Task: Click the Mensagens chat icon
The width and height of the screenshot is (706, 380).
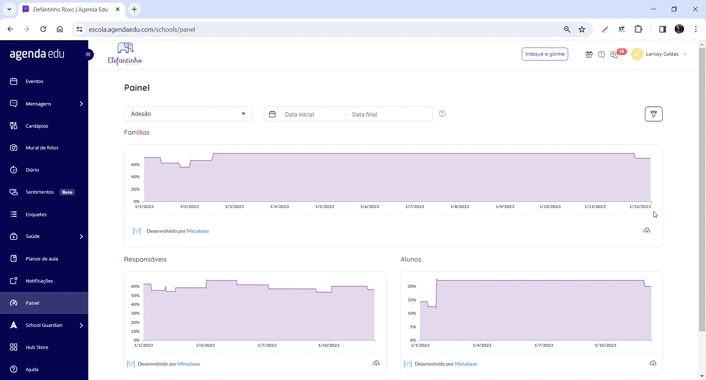Action: click(x=14, y=104)
